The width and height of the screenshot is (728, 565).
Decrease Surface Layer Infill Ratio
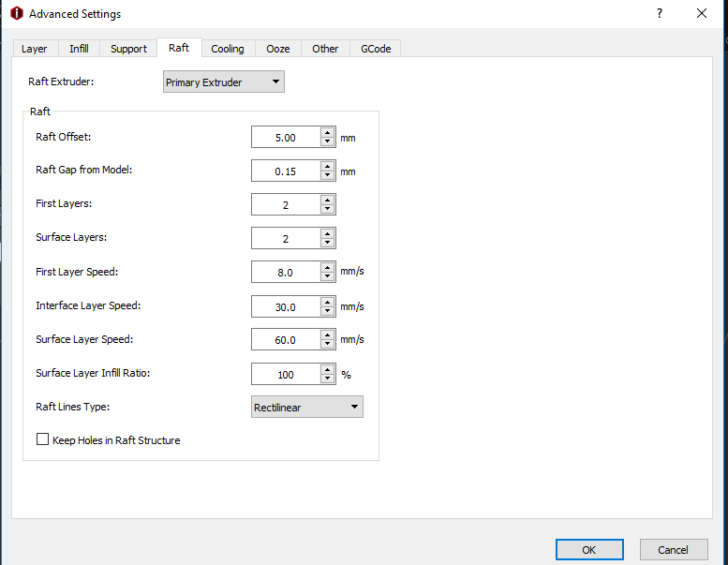[328, 379]
